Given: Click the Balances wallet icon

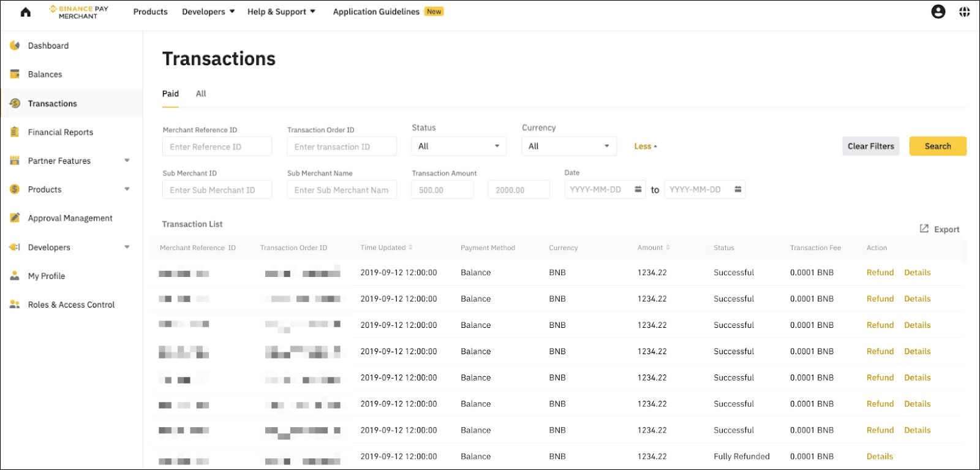Looking at the screenshot, I should tap(15, 74).
